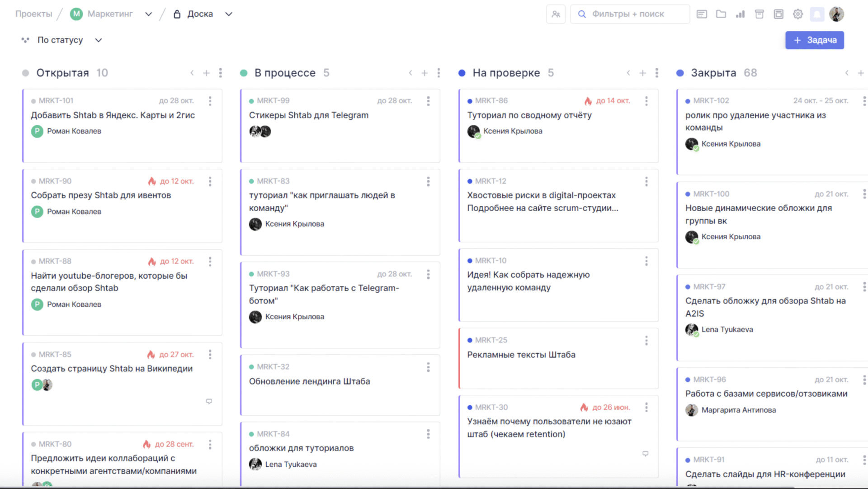Expand the Доска view dropdown

tap(229, 14)
